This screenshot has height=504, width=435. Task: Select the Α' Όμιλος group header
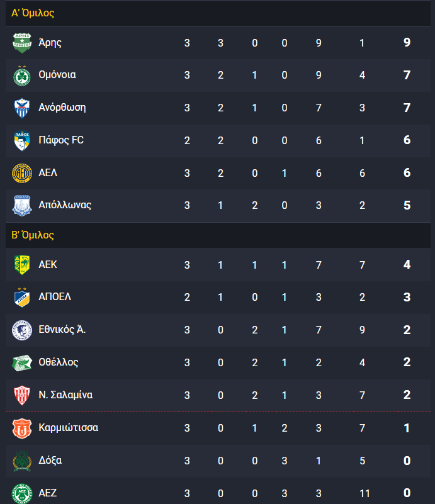[x=218, y=13]
